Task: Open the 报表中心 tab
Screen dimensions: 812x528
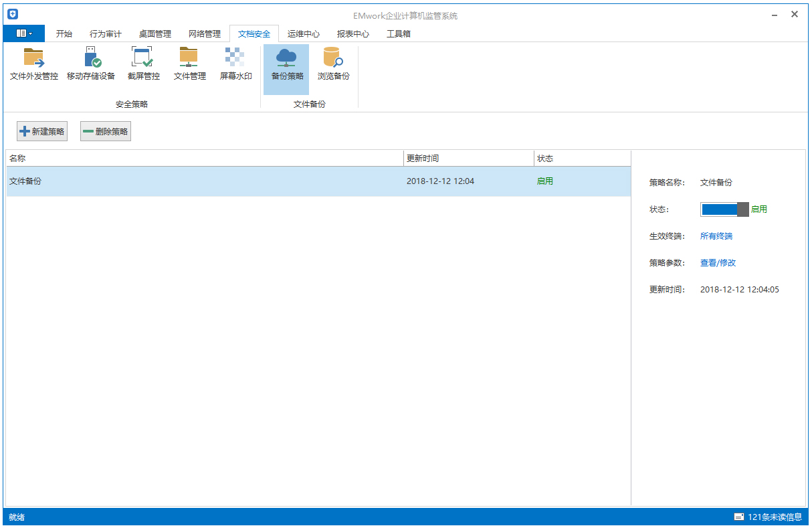Action: pyautogui.click(x=352, y=33)
